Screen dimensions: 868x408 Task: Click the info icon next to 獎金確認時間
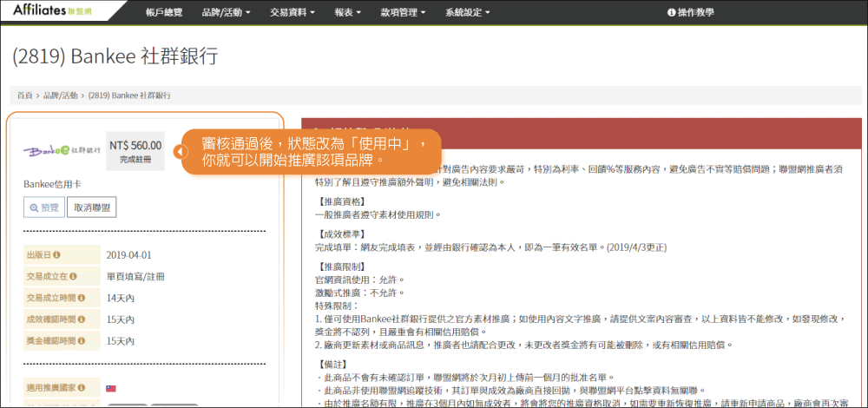[82, 340]
